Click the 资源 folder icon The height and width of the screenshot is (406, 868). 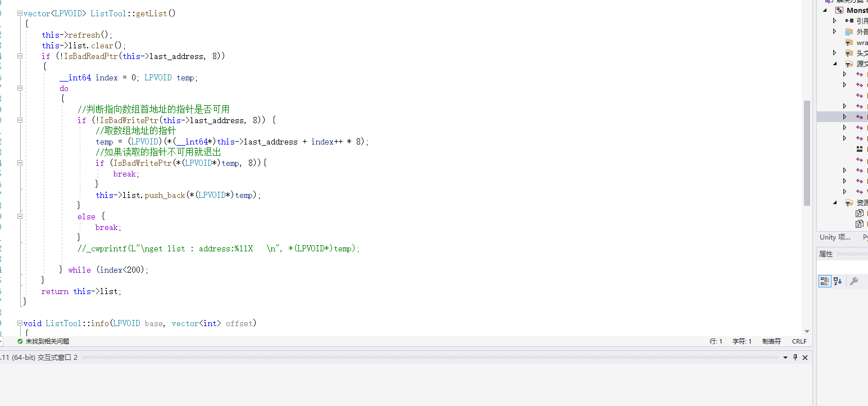click(x=849, y=202)
